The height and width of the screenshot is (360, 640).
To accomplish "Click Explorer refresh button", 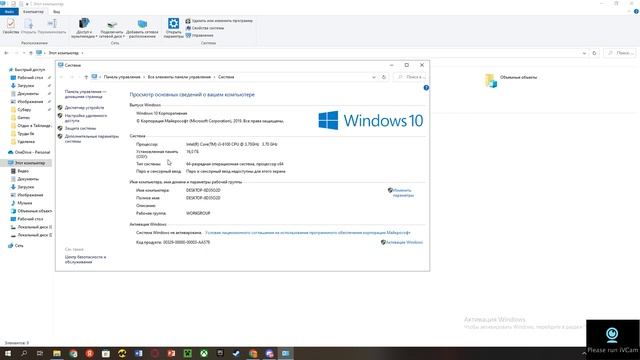I will point(594,53).
